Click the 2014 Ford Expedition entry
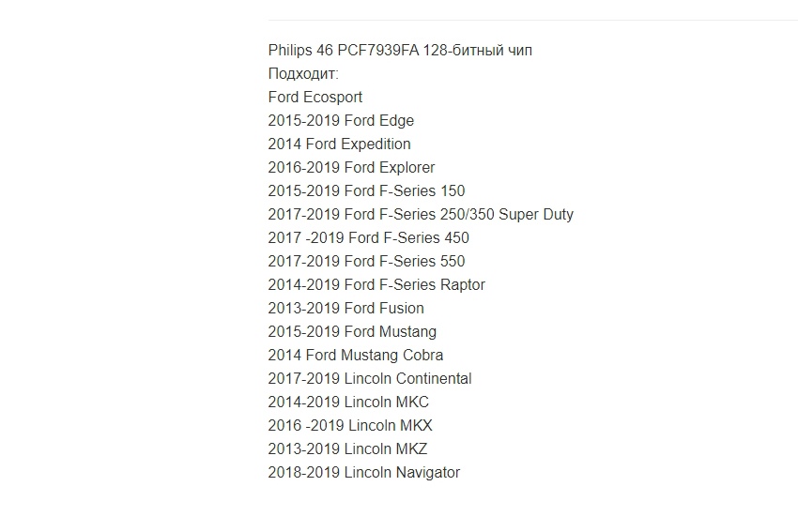The width and height of the screenshot is (798, 532). (x=340, y=144)
